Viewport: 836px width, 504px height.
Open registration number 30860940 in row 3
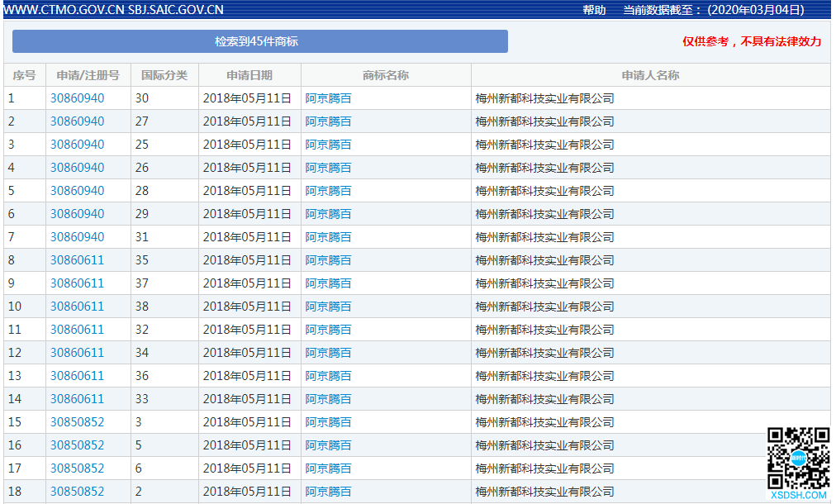coord(78,145)
